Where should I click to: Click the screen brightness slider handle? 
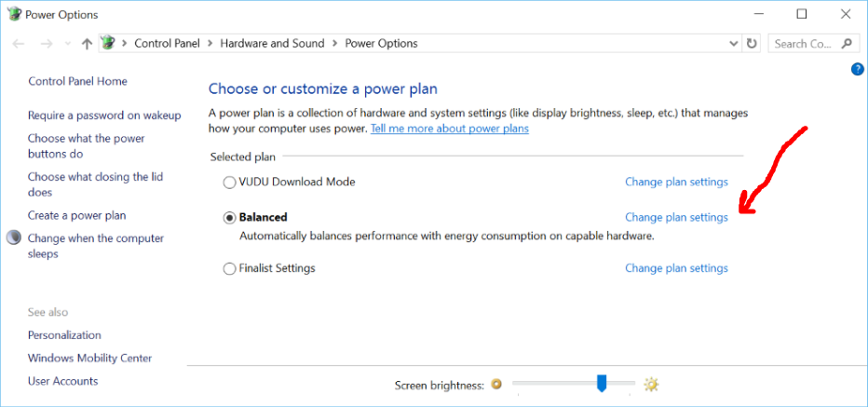(602, 383)
